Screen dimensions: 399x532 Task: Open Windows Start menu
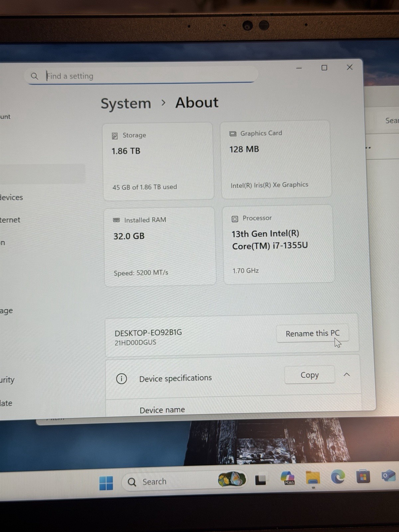(x=106, y=483)
